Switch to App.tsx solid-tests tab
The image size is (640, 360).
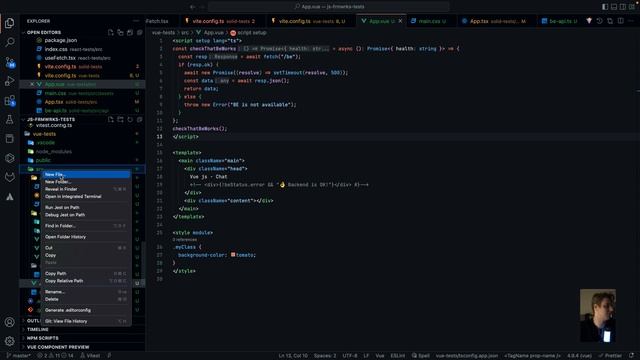(497, 21)
